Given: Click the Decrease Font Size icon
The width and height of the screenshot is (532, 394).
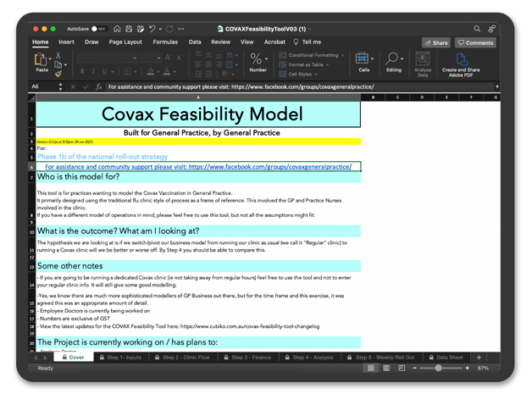Looking at the screenshot, I should [180, 58].
